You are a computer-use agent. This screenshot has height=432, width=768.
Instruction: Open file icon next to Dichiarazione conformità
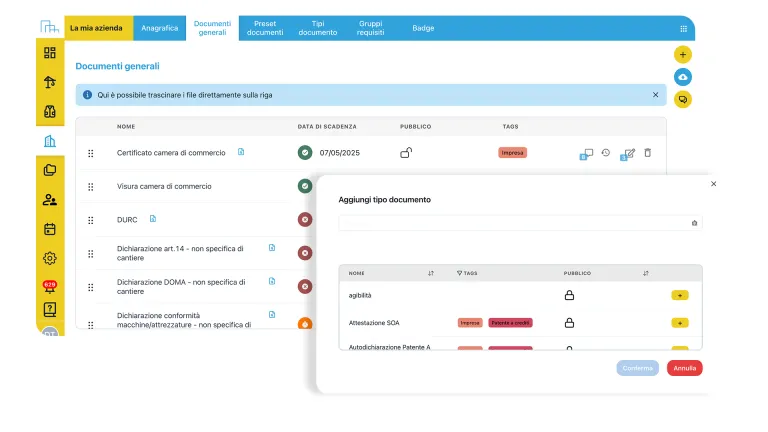[272, 314]
